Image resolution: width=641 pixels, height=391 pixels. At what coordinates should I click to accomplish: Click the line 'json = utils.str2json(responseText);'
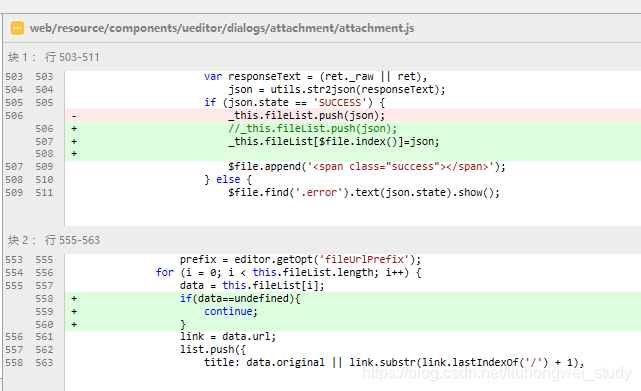[337, 90]
